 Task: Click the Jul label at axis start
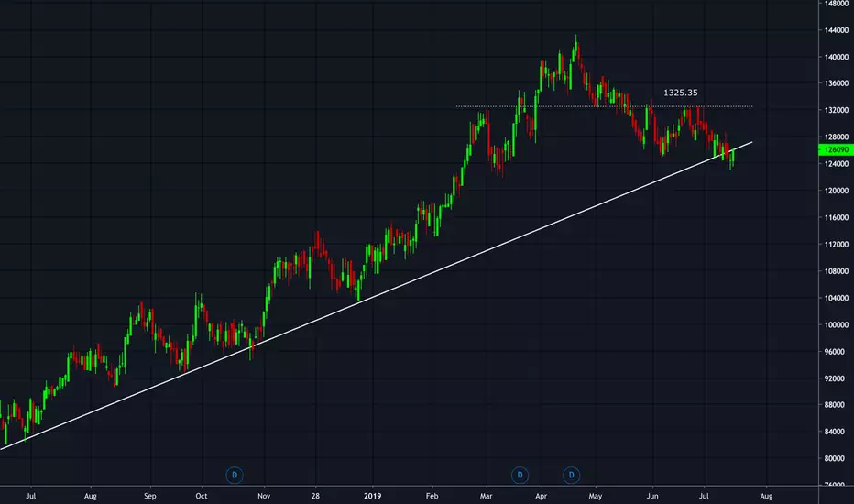tap(31, 496)
